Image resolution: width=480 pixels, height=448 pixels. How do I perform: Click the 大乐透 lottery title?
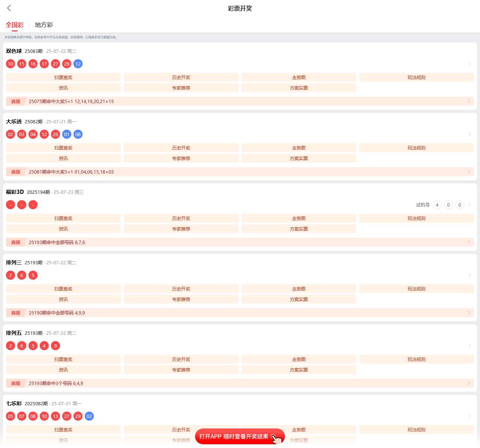pyautogui.click(x=14, y=121)
